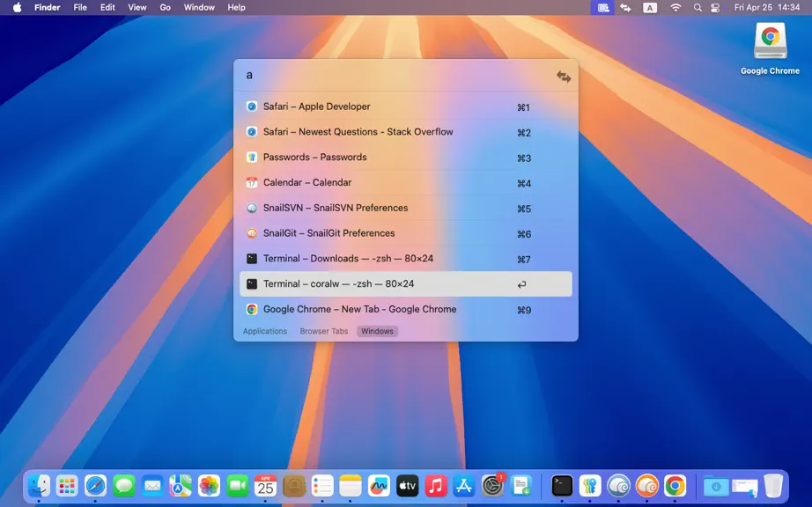Open Apple TV in the Dock
This screenshot has width=812, height=507.
click(x=407, y=486)
